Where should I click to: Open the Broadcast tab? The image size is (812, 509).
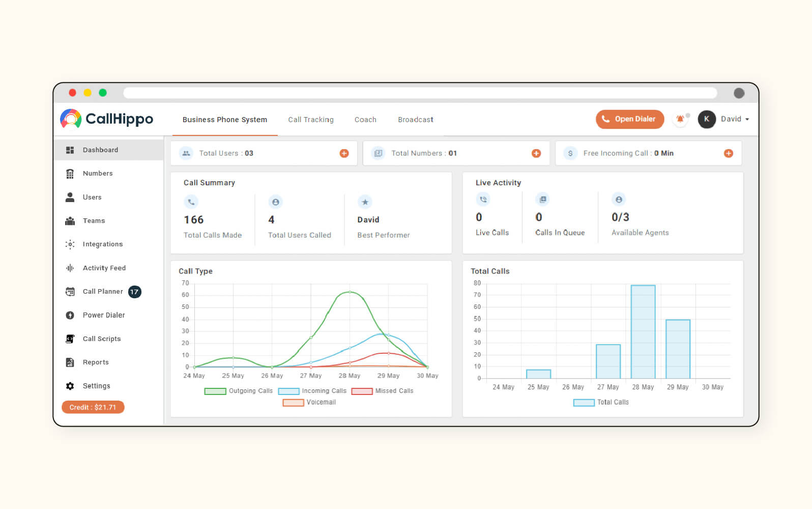point(416,120)
